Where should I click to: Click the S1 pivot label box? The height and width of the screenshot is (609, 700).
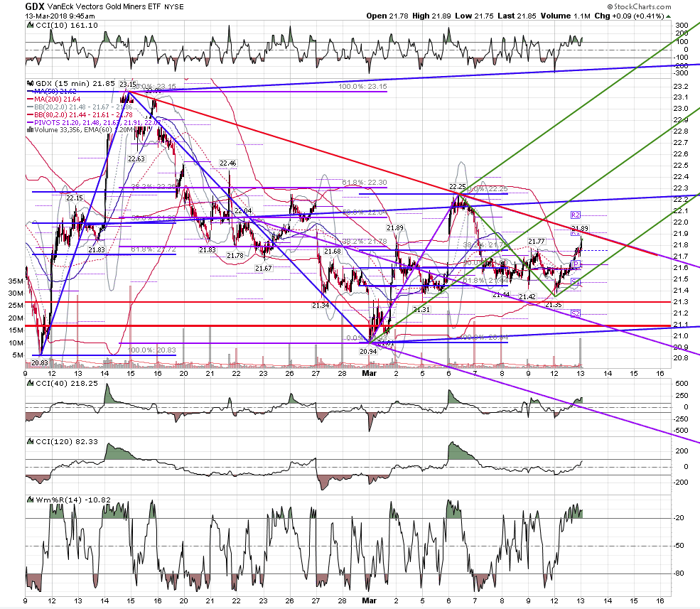[x=576, y=281]
